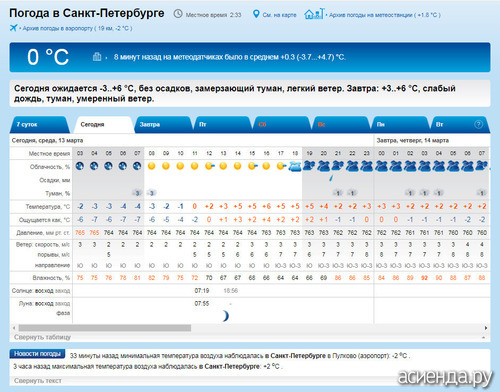Click the Новости погоды label
The height and width of the screenshot is (392, 500).
click(37, 354)
